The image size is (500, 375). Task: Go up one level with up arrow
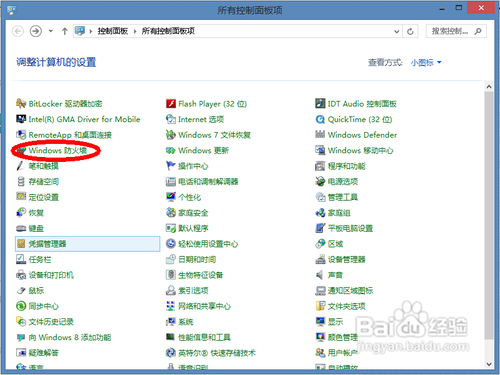click(65, 31)
